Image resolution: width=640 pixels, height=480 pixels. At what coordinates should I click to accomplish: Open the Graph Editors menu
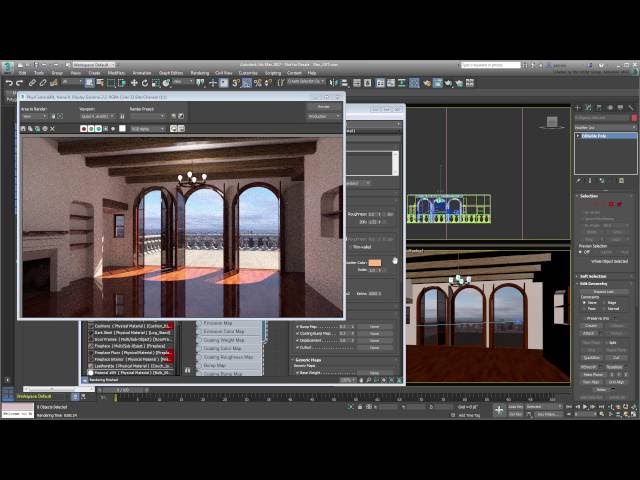pos(171,73)
